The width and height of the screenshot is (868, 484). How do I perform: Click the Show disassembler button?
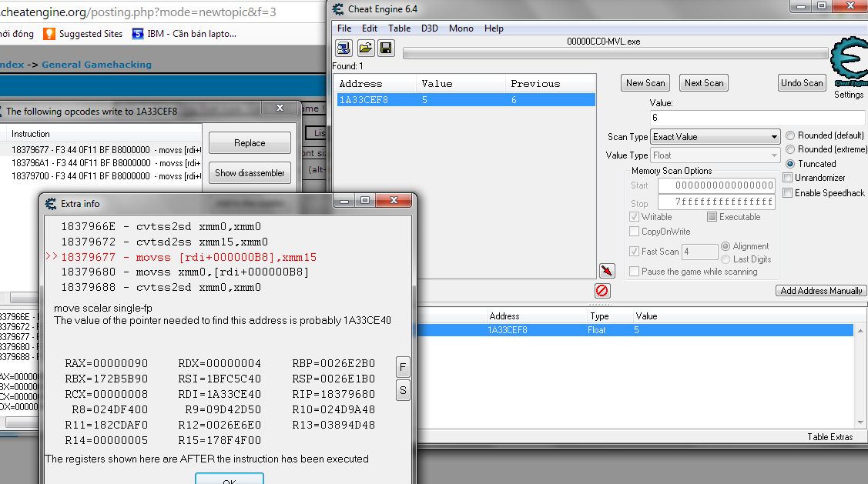(250, 173)
